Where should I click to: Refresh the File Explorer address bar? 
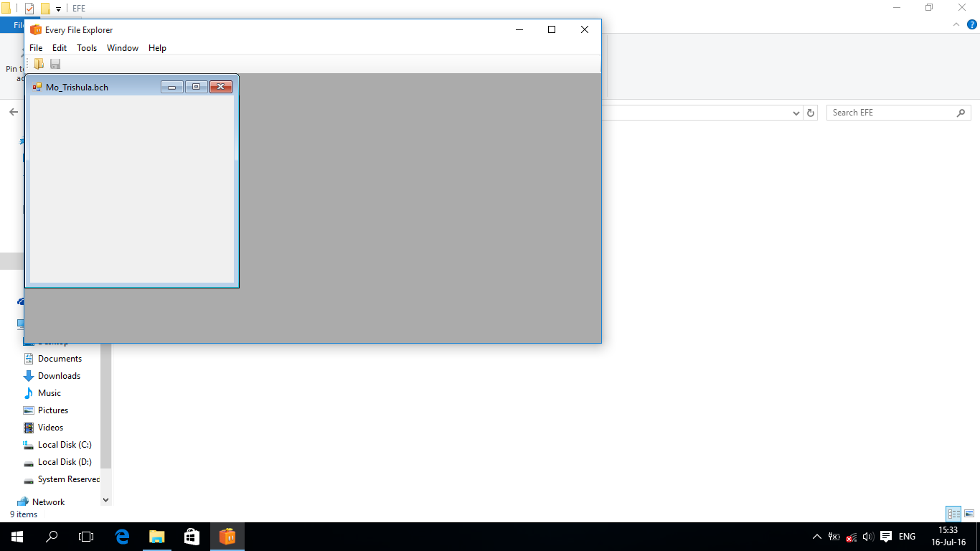pyautogui.click(x=811, y=113)
